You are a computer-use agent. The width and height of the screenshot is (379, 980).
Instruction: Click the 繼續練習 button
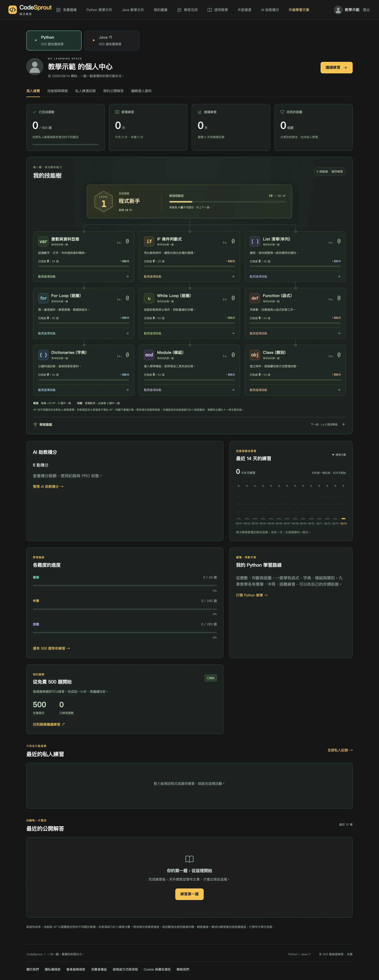(336, 67)
